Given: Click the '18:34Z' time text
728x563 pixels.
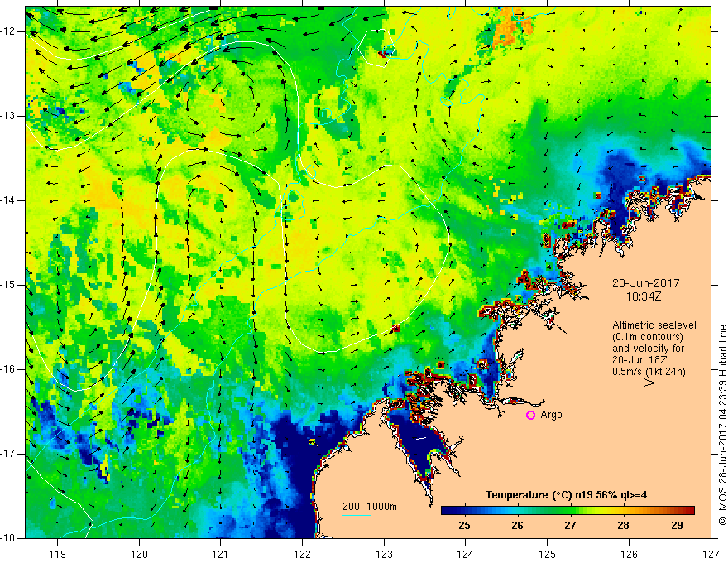Looking at the screenshot, I should [643, 296].
